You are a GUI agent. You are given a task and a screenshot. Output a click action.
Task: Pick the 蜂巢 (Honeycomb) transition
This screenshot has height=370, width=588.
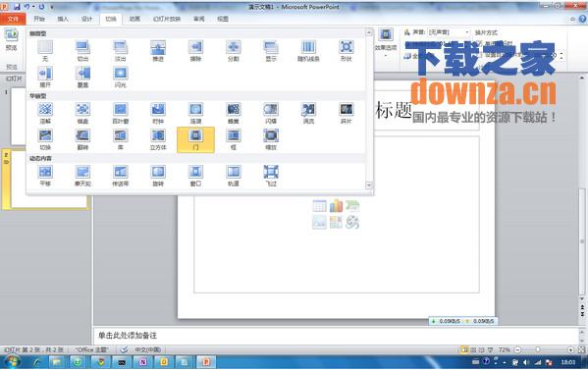click(234, 113)
